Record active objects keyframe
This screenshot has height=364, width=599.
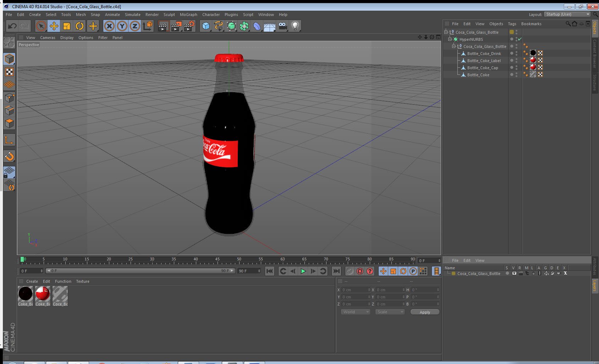350,271
